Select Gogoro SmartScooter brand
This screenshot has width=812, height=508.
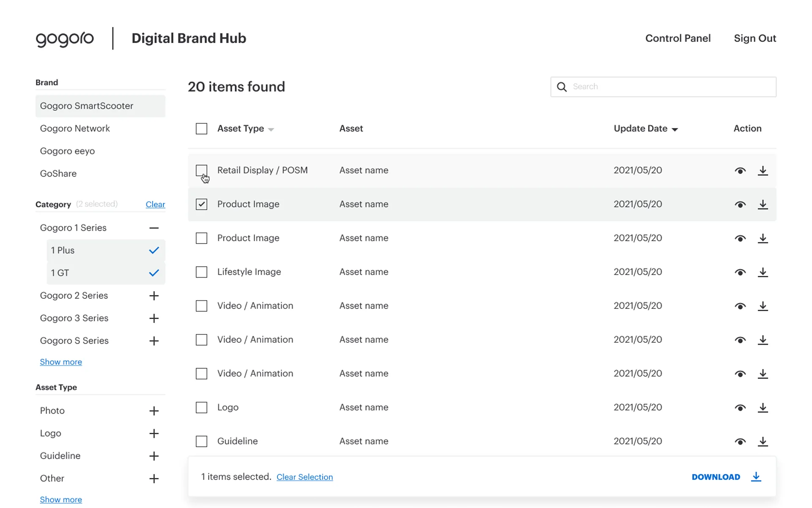(x=100, y=106)
